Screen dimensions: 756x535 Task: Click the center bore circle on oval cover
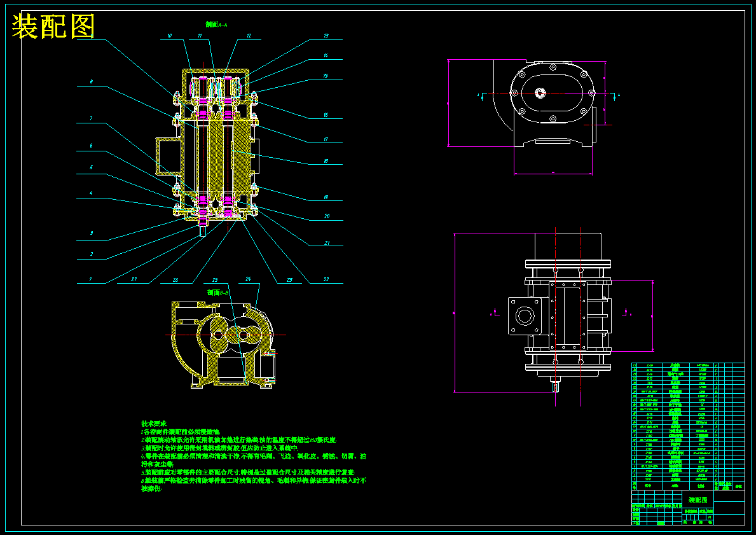point(539,93)
